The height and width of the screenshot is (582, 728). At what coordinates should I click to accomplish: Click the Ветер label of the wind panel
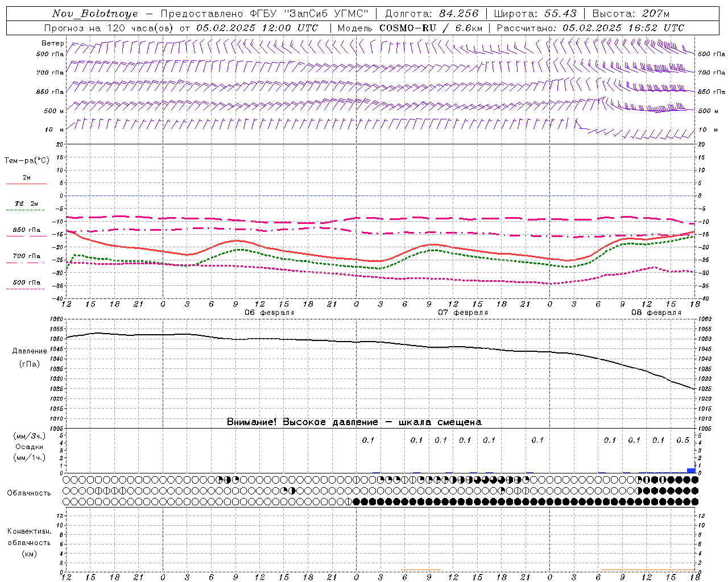(x=53, y=43)
